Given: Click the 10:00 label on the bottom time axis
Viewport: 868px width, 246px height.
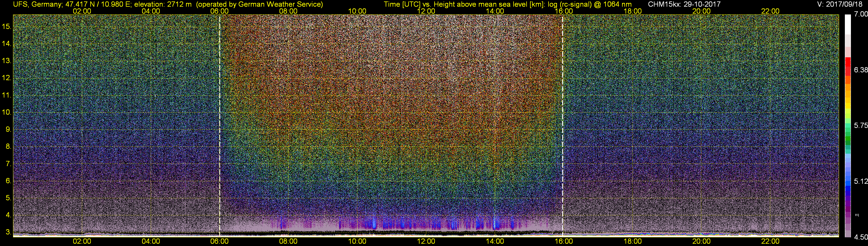Looking at the screenshot, I should point(357,241).
